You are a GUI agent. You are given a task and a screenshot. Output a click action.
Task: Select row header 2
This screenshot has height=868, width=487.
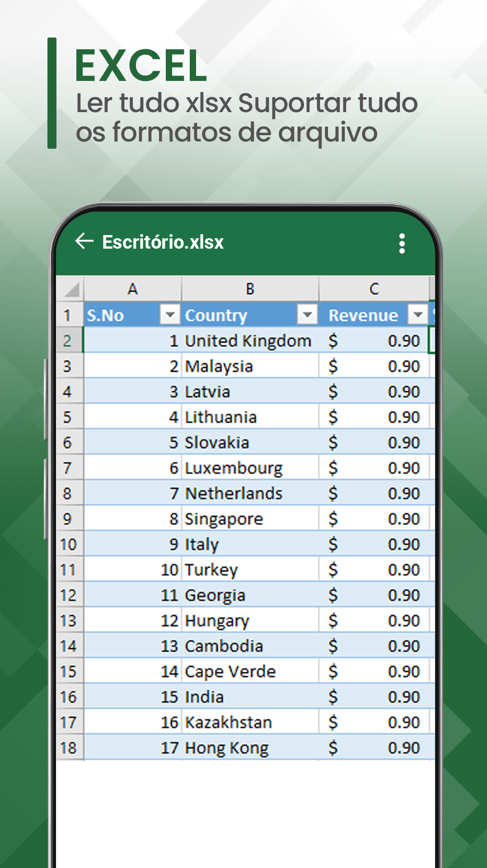[x=70, y=340]
